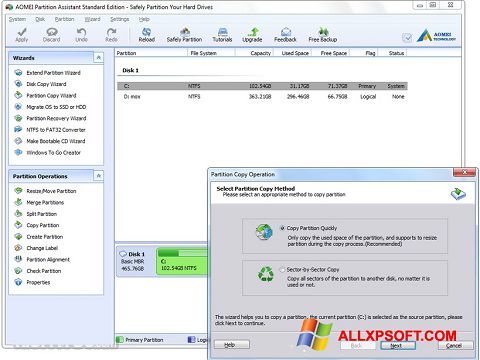Open the Settings menu
This screenshot has height=360, width=480.
click(120, 19)
